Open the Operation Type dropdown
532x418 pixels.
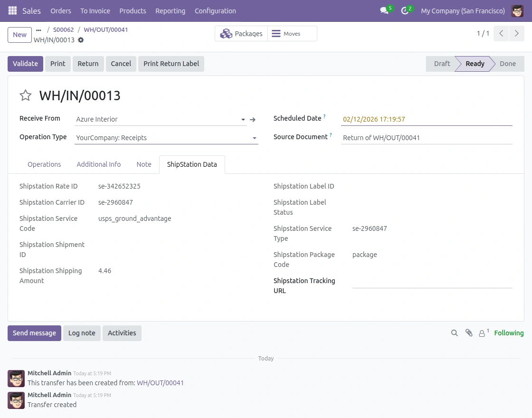coord(255,138)
